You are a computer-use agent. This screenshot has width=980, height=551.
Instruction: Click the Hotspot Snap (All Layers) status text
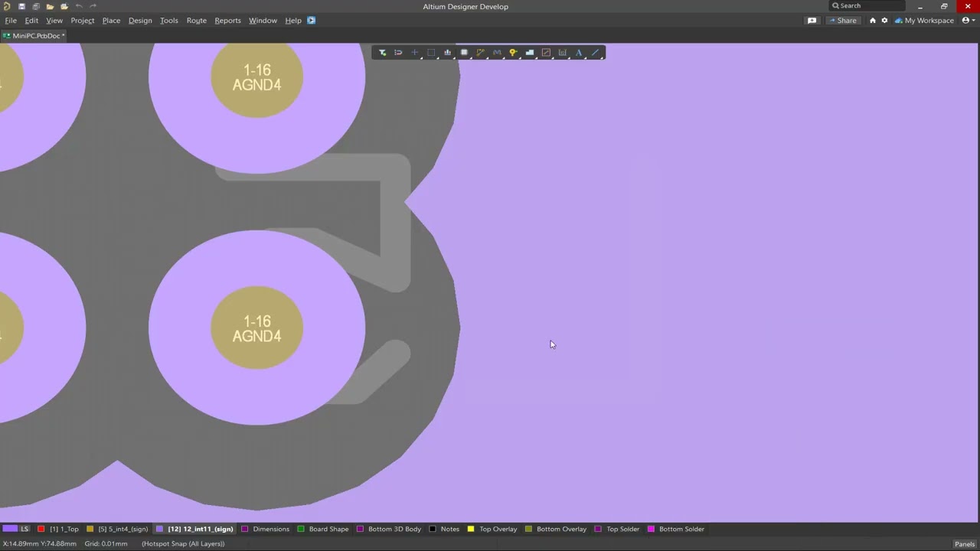pos(183,544)
